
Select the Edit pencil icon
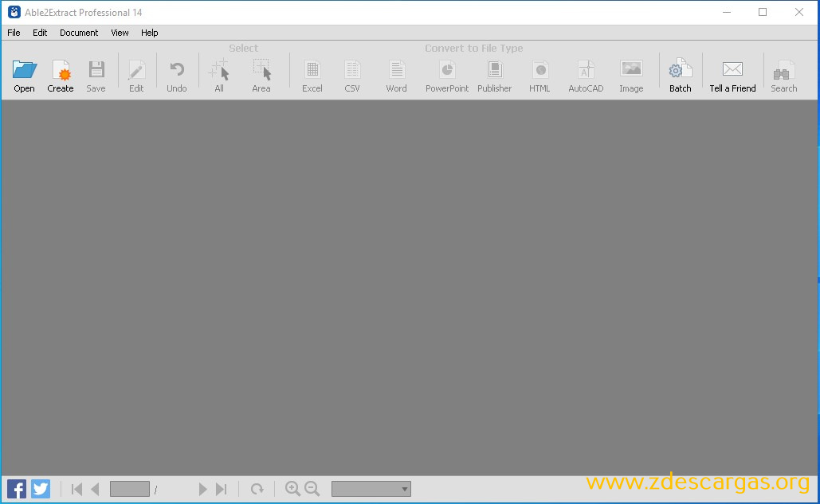click(x=136, y=71)
